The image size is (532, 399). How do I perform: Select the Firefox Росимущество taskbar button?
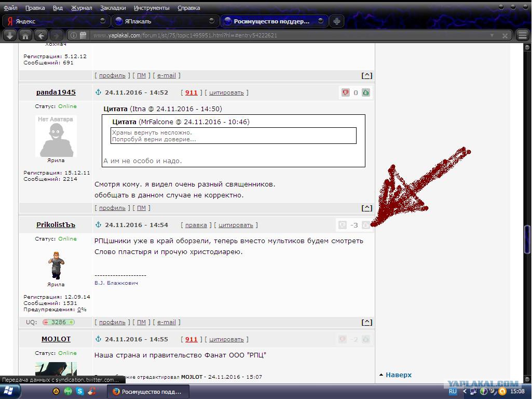click(147, 392)
